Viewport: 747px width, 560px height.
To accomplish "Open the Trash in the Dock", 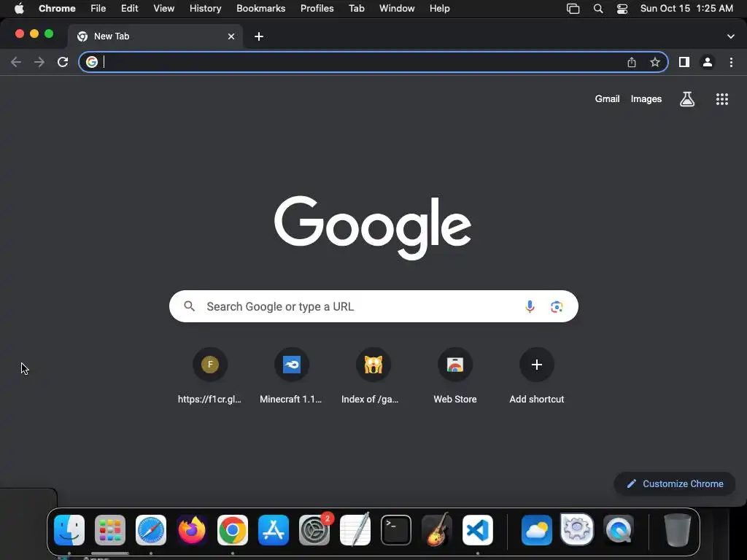I will [677, 530].
